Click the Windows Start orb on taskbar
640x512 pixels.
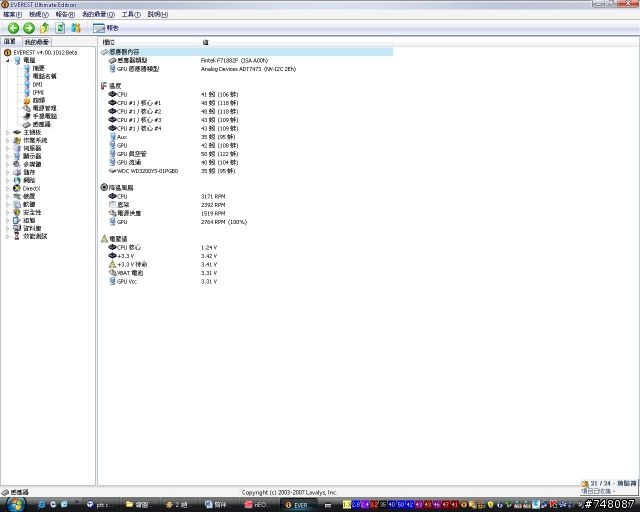[x=16, y=505]
